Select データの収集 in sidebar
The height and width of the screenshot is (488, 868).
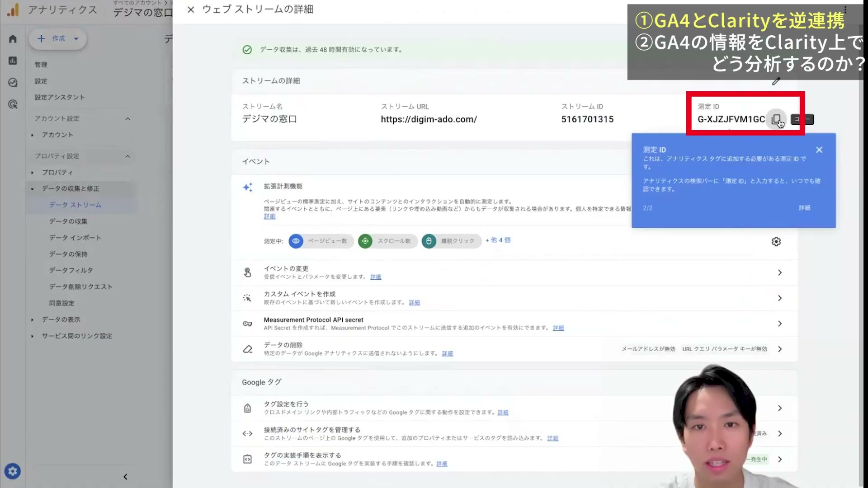coord(68,221)
